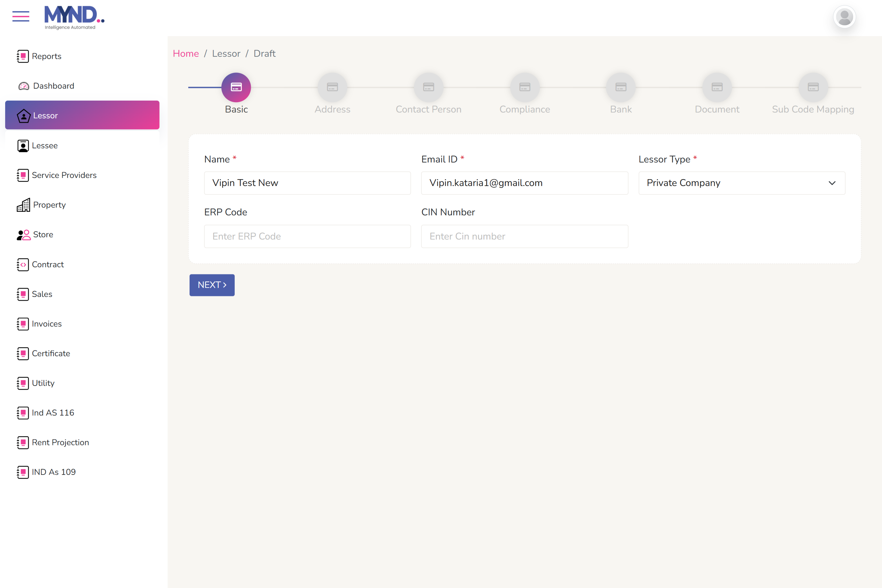Image resolution: width=882 pixels, height=588 pixels.
Task: Click the Property building icon
Action: coord(23,205)
